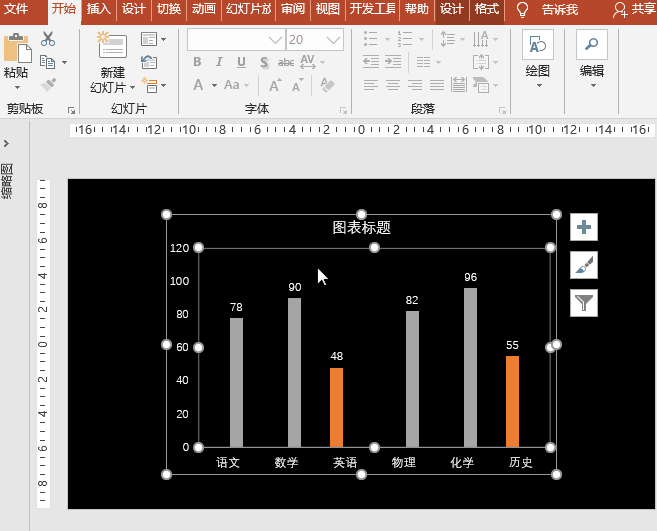The width and height of the screenshot is (657, 531).
Task: Click the Chart Elements plus button
Action: pyautogui.click(x=584, y=227)
